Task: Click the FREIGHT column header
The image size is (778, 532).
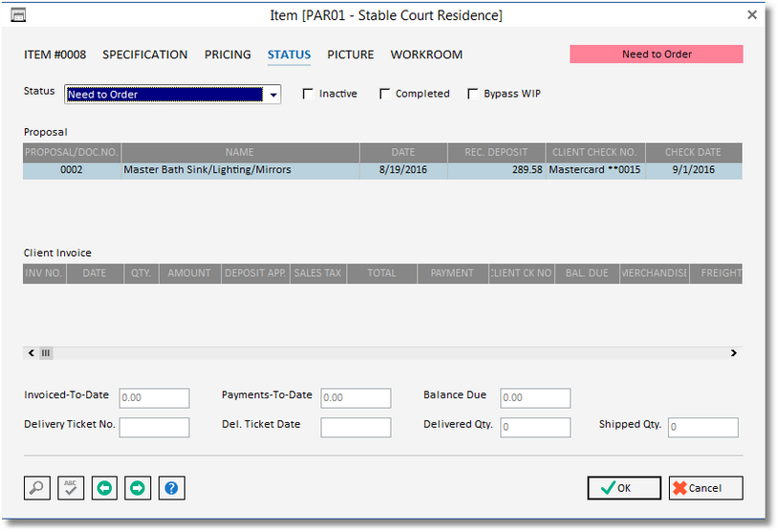Action: click(716, 274)
